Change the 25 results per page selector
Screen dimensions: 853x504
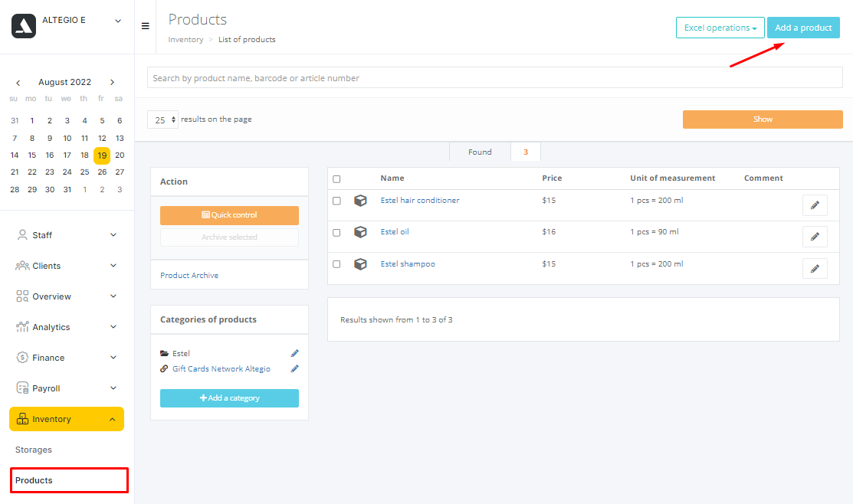coord(162,119)
